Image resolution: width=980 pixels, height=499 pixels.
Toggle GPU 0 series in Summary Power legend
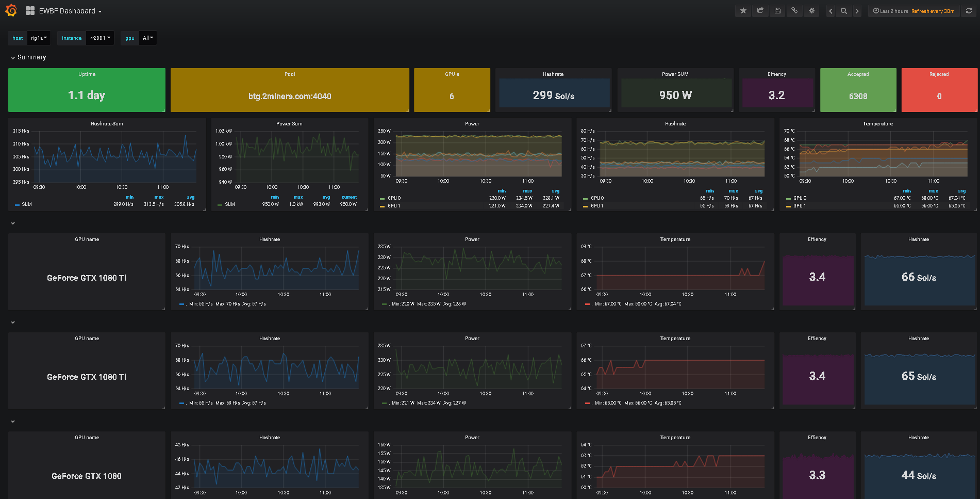394,198
